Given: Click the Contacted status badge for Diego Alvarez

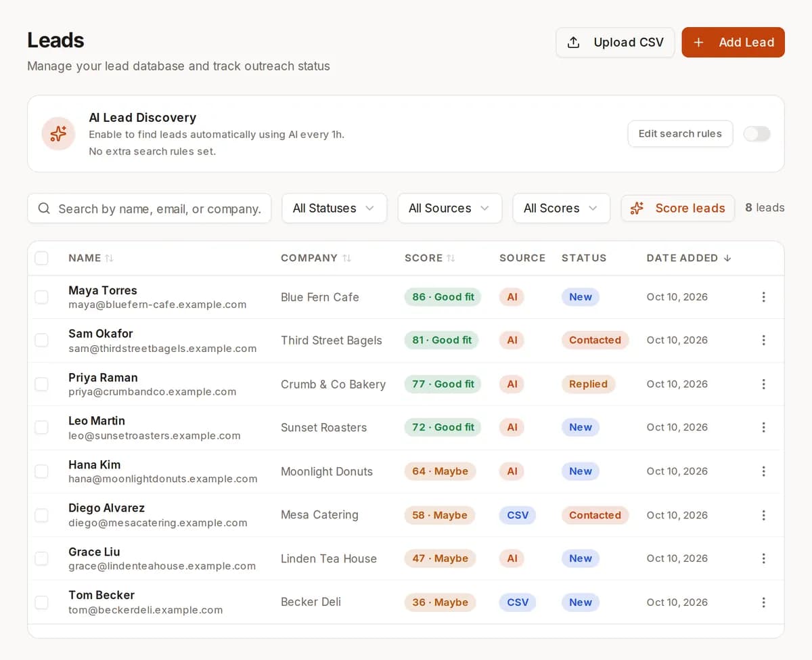Looking at the screenshot, I should pyautogui.click(x=595, y=515).
